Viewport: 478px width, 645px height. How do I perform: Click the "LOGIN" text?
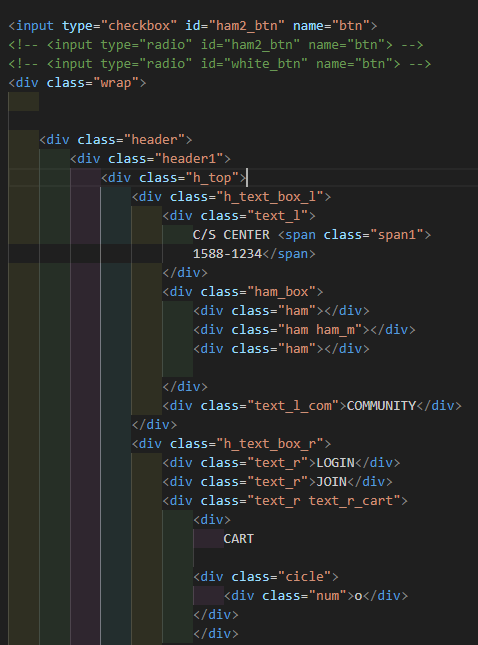[x=335, y=463]
